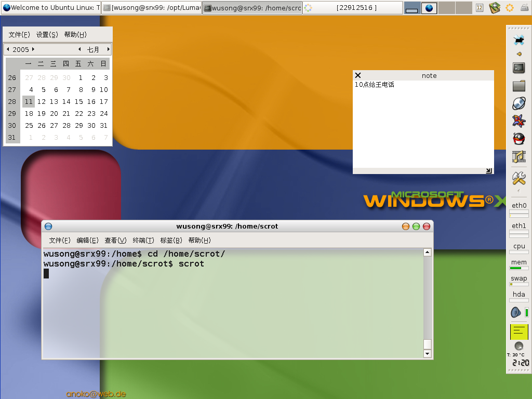Click the swap usage monitor
Viewport: 532px width, 399px height.
[x=519, y=281]
